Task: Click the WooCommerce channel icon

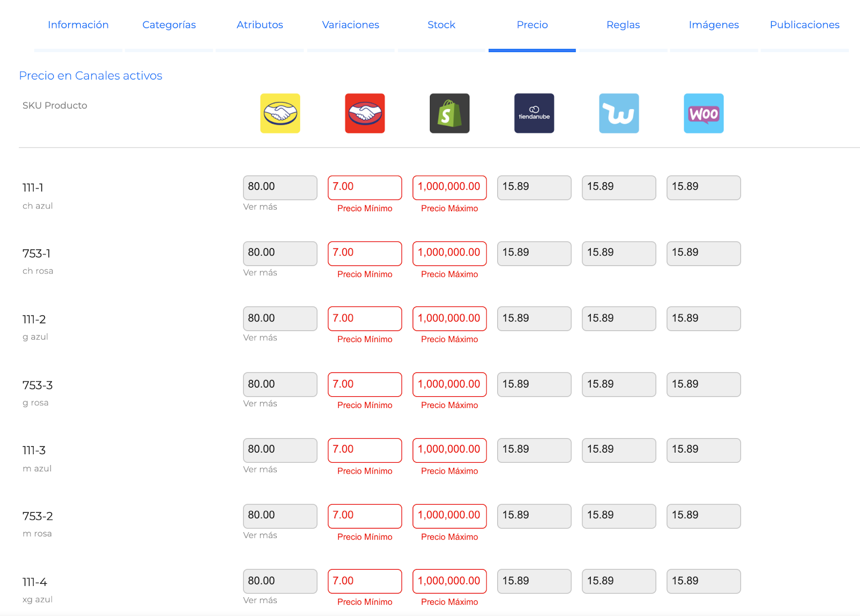Action: point(704,113)
